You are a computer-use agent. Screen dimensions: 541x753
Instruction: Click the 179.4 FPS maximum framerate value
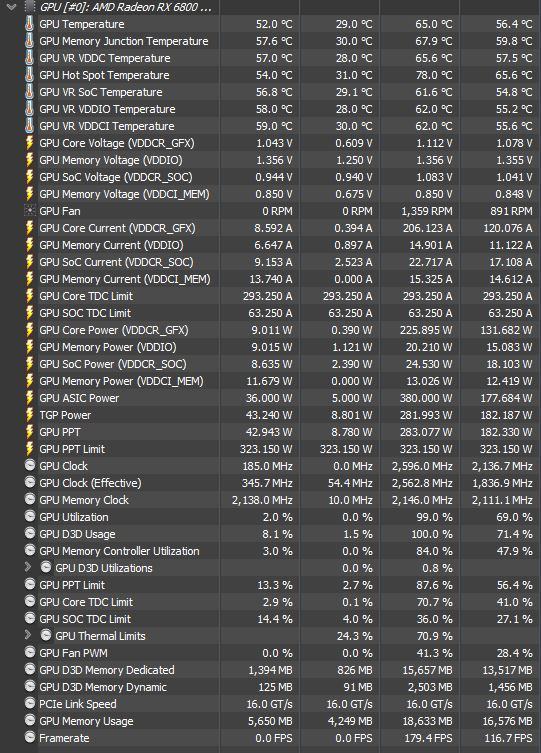pyautogui.click(x=428, y=738)
